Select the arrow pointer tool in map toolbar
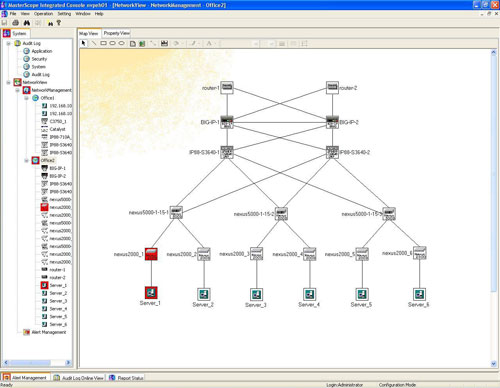Image resolution: width=500 pixels, height=388 pixels. (84, 43)
